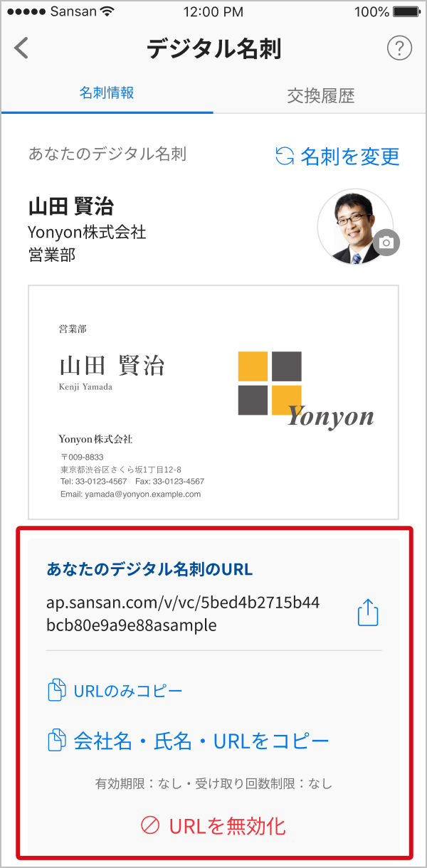
Task: Open help via question mark icon
Action: pyautogui.click(x=400, y=48)
